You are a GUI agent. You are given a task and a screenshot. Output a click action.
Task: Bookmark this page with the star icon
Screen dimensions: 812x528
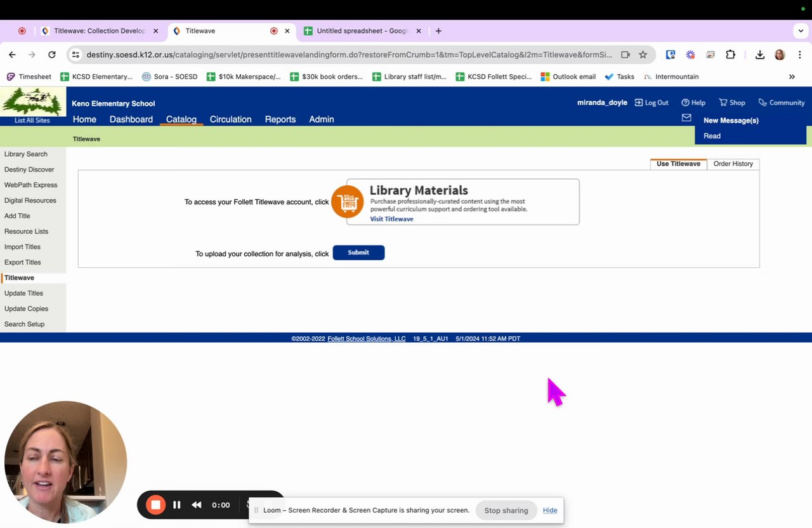643,55
